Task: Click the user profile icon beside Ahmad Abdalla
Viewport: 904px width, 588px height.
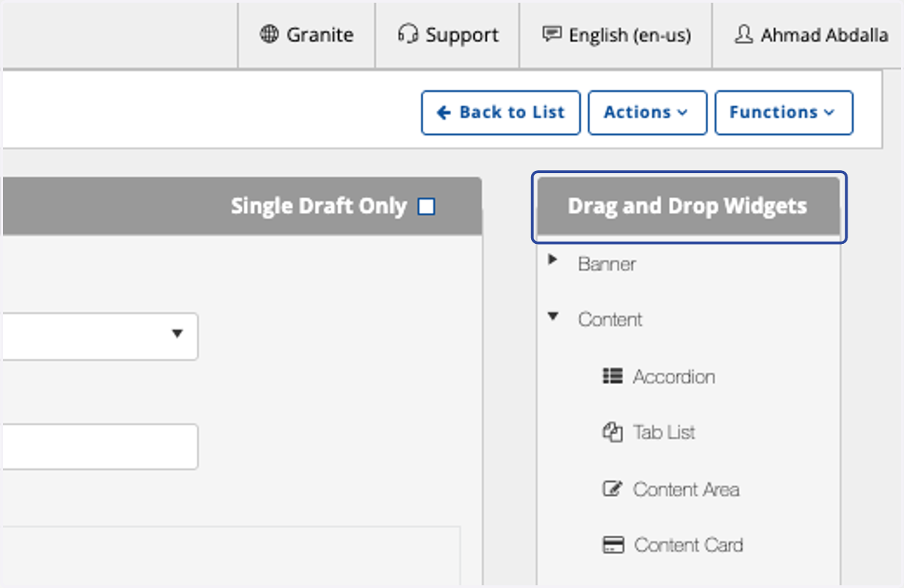Action: point(744,35)
